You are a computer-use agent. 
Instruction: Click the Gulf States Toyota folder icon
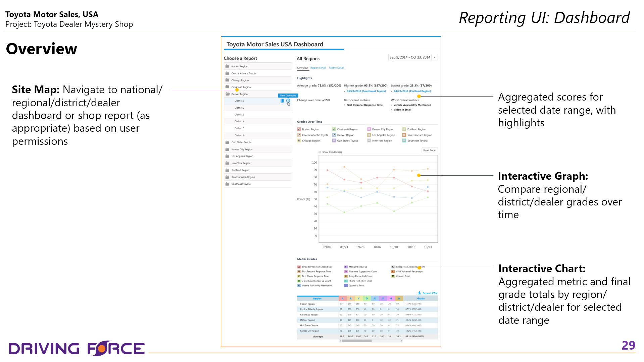[x=227, y=142]
